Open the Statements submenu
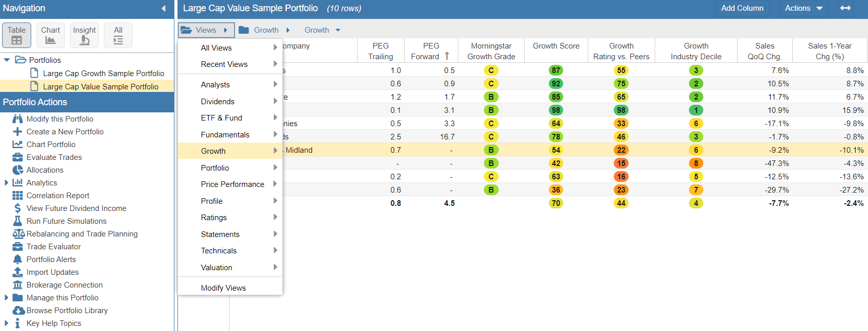The image size is (868, 331). [230, 234]
